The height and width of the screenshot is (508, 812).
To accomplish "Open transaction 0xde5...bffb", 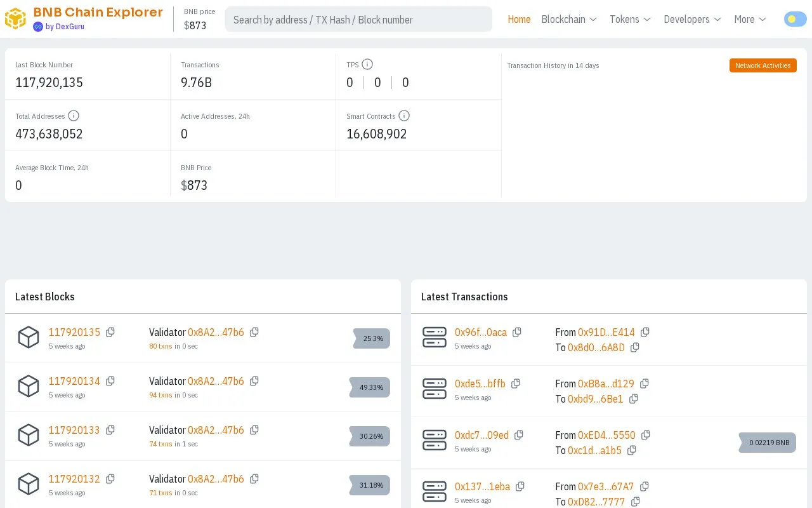I will pyautogui.click(x=480, y=384).
